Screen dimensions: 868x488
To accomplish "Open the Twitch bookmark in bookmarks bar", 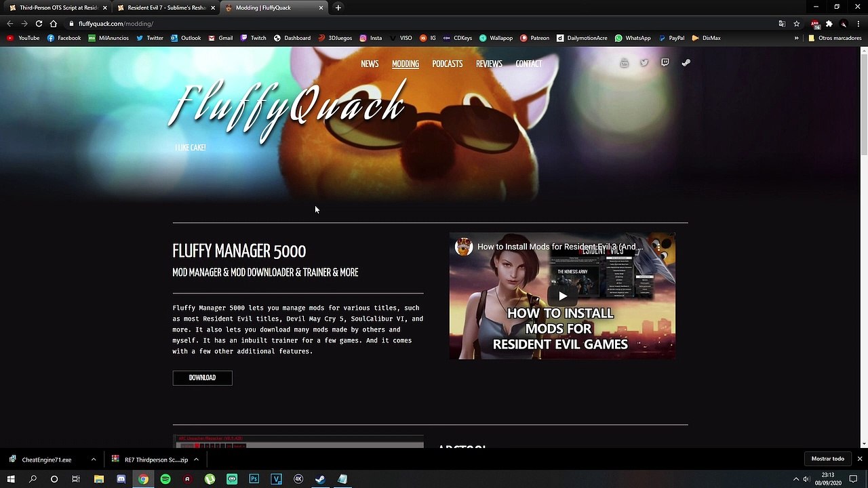I will (x=253, y=38).
